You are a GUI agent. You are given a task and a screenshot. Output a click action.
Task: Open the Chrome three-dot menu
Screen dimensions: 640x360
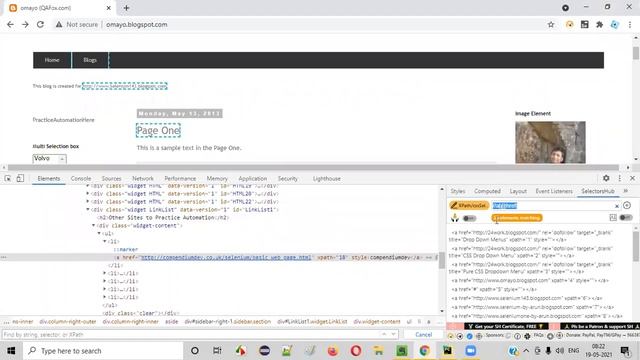[630, 24]
